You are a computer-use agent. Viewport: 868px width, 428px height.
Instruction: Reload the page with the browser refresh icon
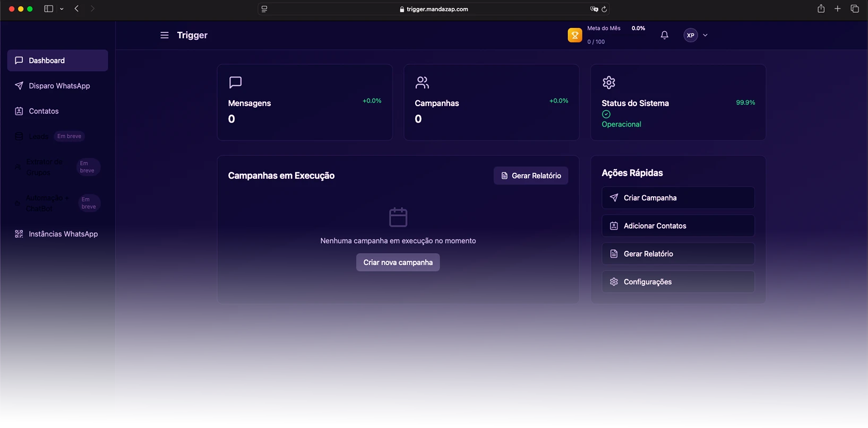click(604, 9)
